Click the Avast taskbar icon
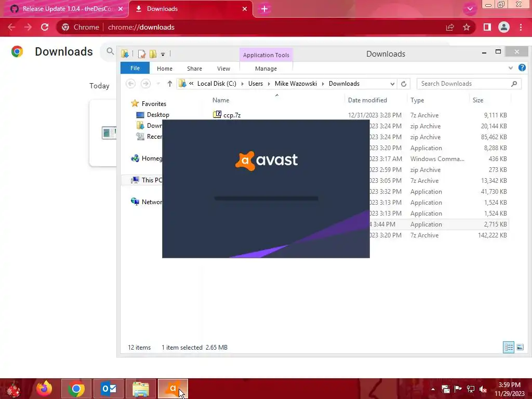 click(172, 389)
